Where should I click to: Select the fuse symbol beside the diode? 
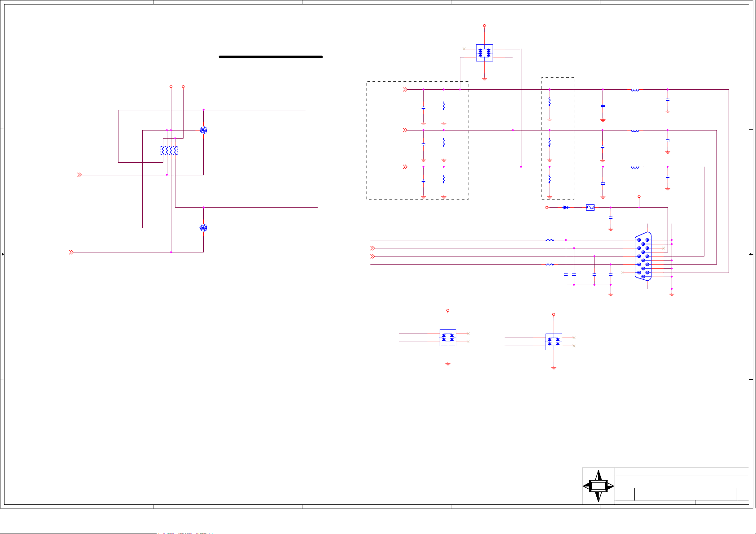point(590,208)
